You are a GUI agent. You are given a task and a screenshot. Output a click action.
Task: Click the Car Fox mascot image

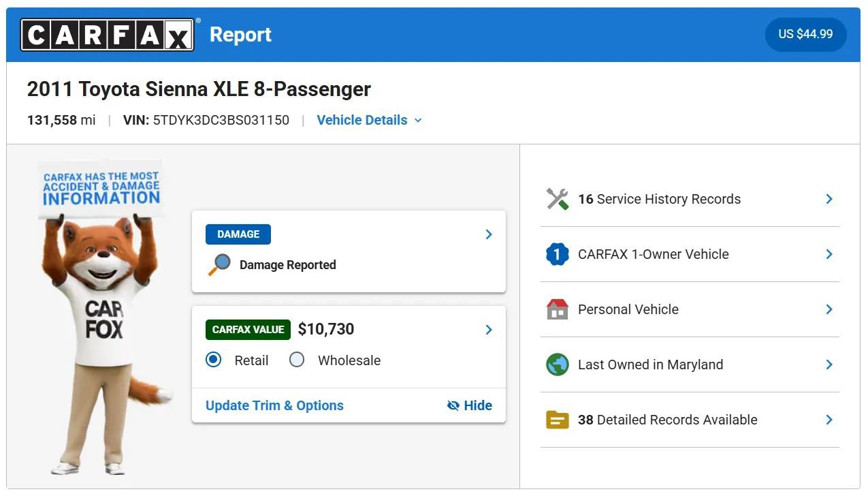coord(102,317)
